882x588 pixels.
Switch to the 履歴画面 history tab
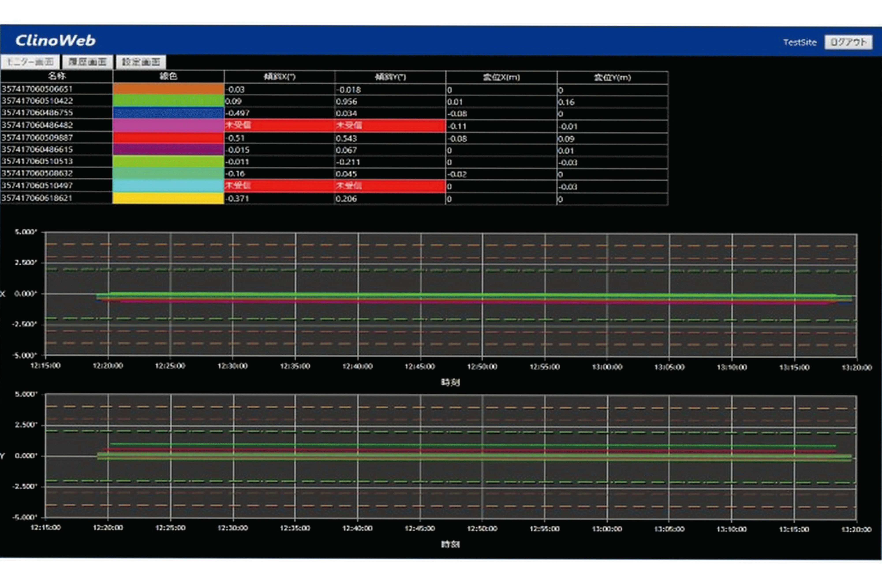(87, 62)
